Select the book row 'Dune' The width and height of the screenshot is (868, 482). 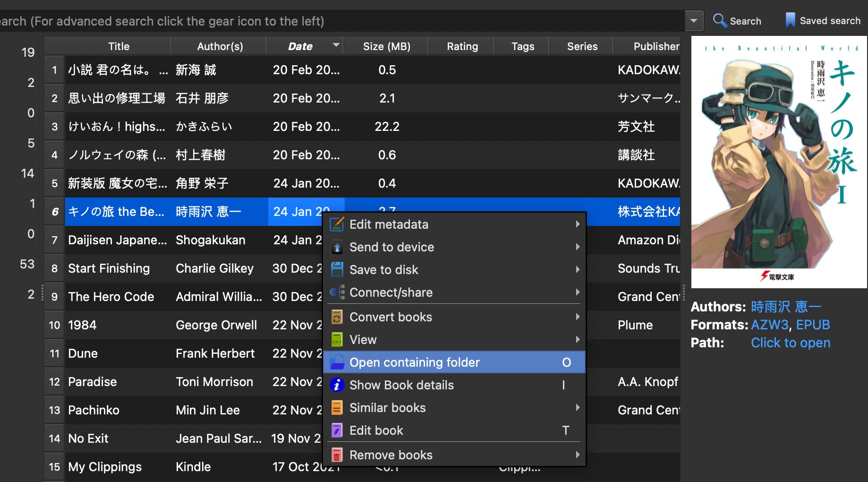pos(184,353)
